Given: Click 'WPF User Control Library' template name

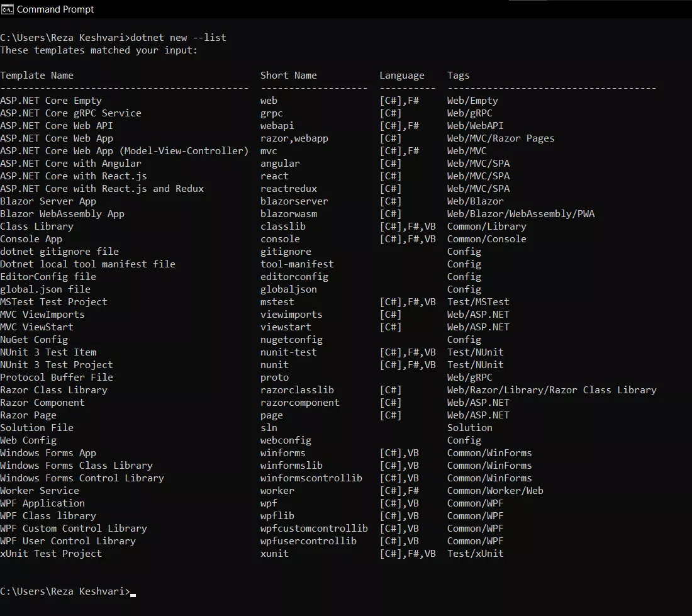Looking at the screenshot, I should (68, 541).
